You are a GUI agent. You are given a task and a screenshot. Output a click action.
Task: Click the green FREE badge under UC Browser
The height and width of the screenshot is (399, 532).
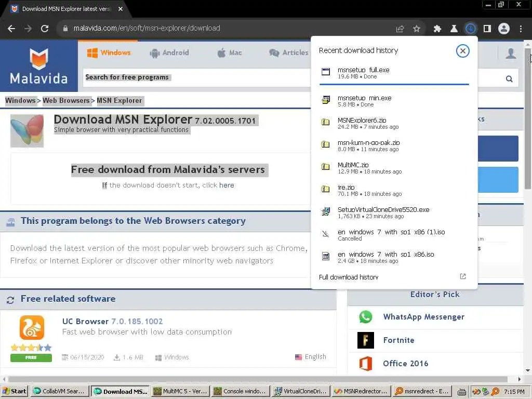coord(31,357)
